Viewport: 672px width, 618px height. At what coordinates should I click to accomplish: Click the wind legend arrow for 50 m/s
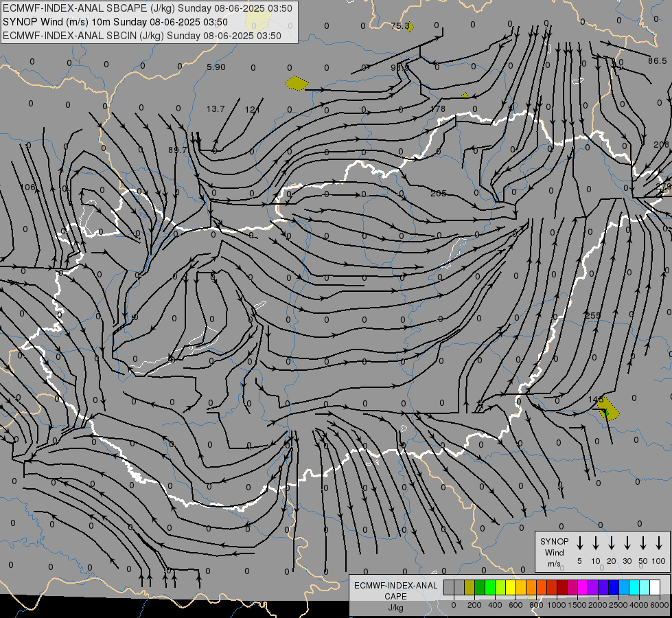click(643, 542)
